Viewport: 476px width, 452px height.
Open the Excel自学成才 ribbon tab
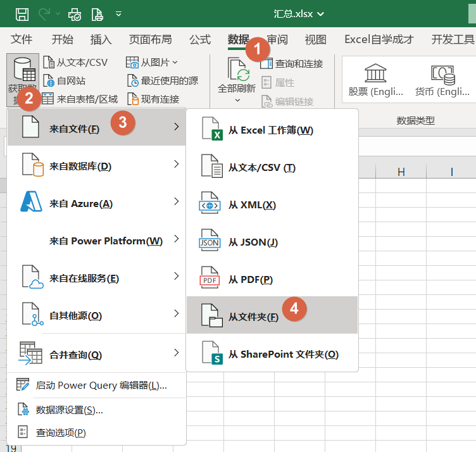click(379, 39)
